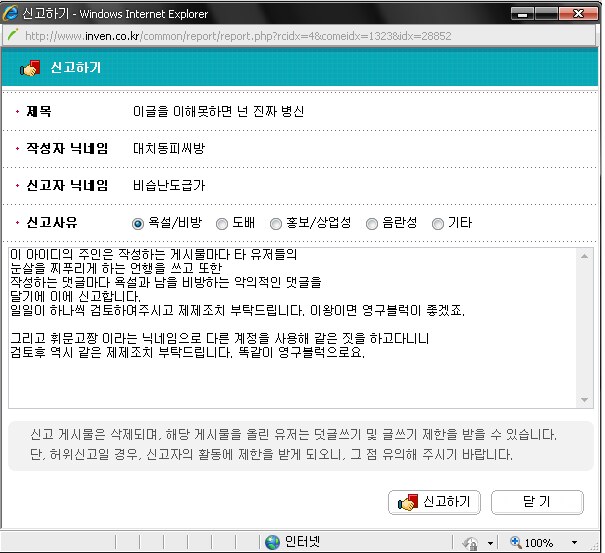Click the Internet zone globe icon
The width and height of the screenshot is (605, 553).
coord(272,542)
